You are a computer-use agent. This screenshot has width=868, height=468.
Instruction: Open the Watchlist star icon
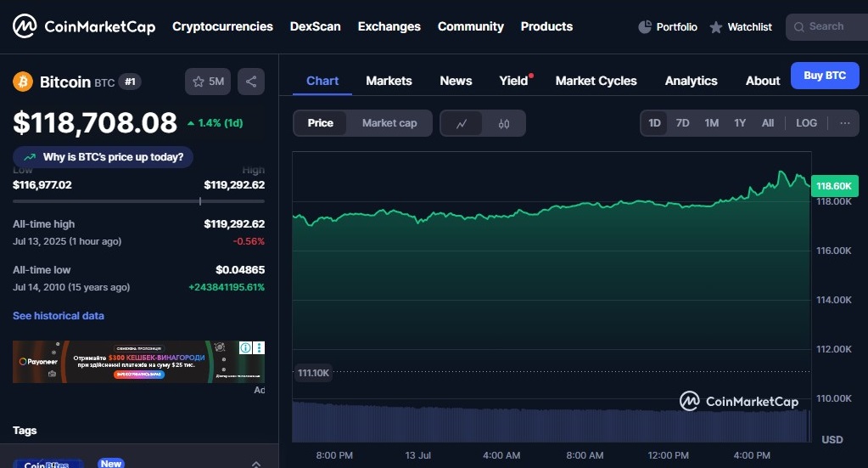(x=716, y=27)
